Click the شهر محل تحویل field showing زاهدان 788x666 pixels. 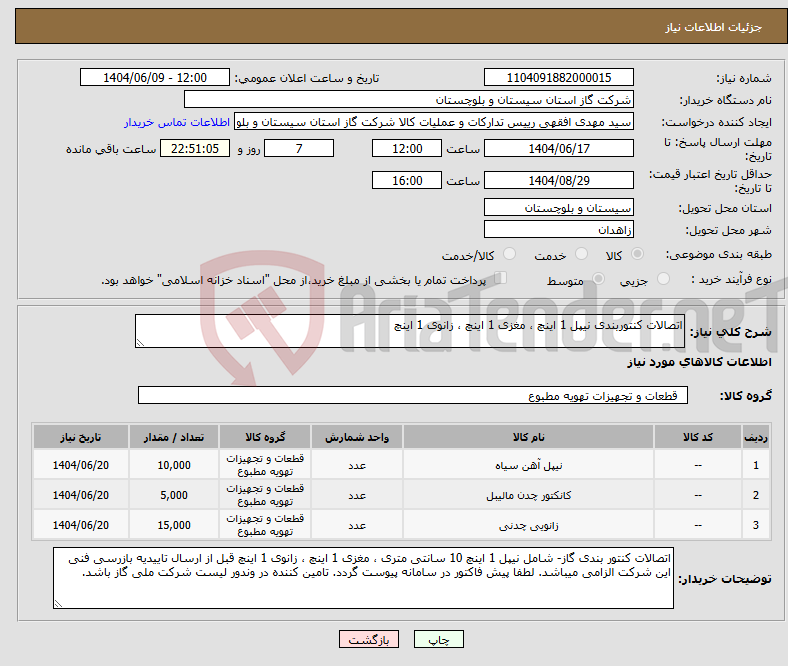pyautogui.click(x=558, y=229)
